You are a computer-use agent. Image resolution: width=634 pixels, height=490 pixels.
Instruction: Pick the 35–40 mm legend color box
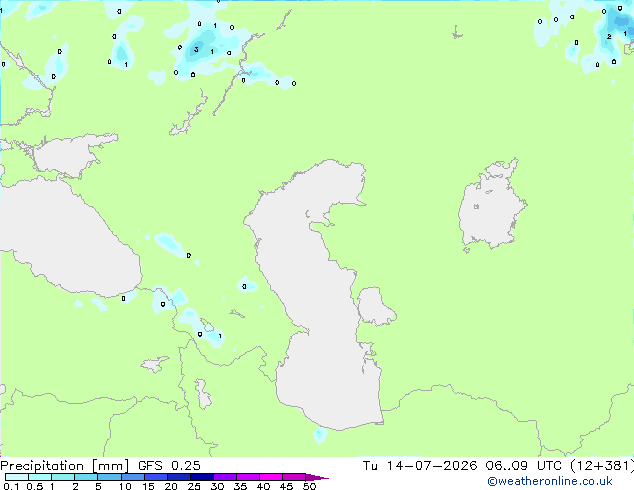(248, 477)
